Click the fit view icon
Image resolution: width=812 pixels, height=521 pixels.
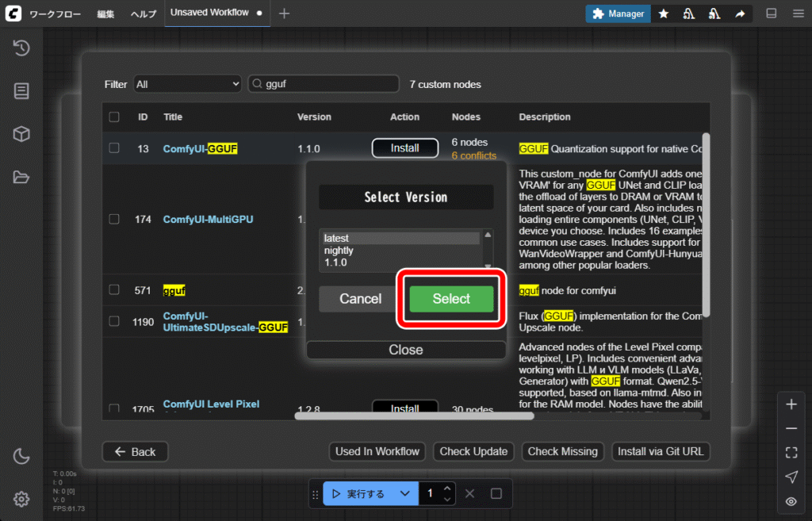(791, 453)
